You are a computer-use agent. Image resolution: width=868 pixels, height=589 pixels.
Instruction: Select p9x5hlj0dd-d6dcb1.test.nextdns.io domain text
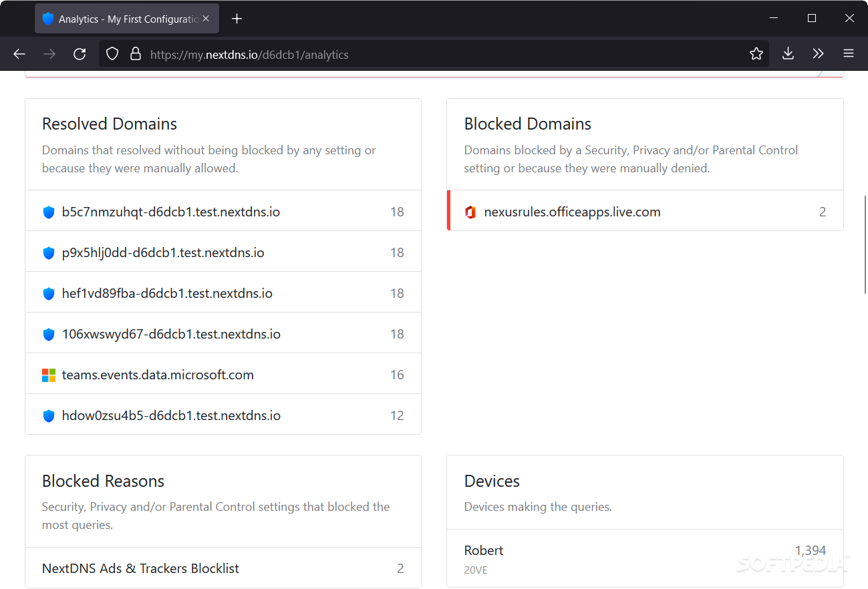163,252
